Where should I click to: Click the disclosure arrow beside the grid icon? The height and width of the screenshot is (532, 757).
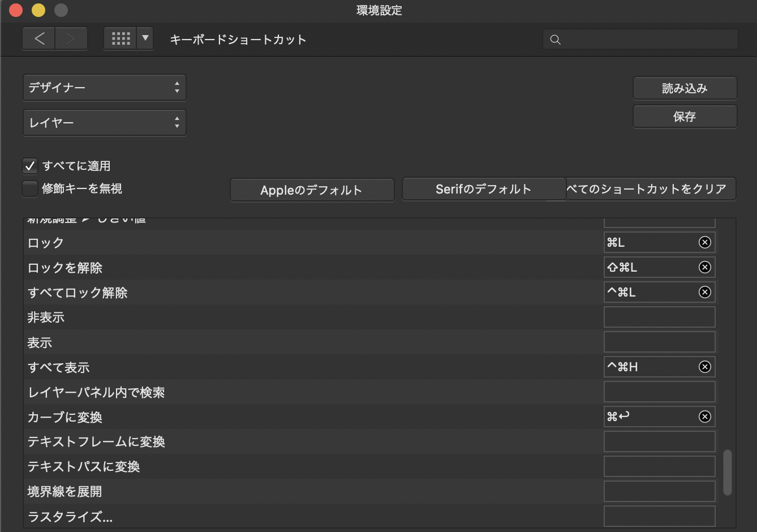(x=145, y=38)
